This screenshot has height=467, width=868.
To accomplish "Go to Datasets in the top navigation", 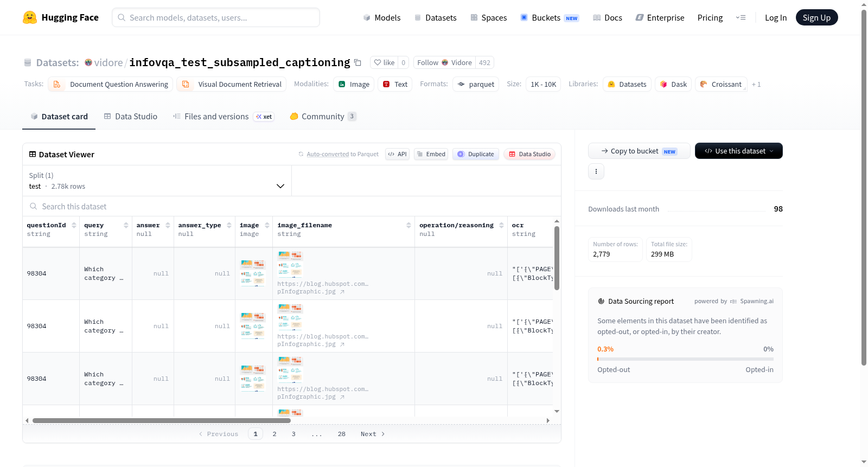I will (x=436, y=17).
